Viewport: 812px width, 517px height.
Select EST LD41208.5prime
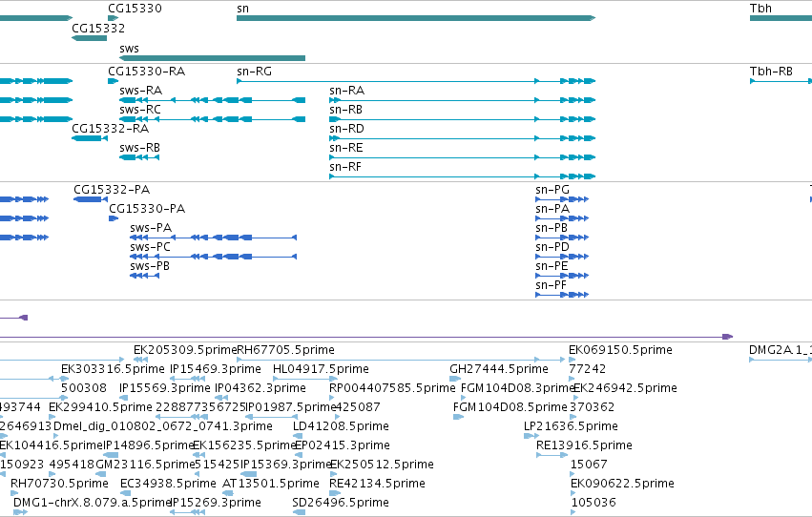pos(341,427)
